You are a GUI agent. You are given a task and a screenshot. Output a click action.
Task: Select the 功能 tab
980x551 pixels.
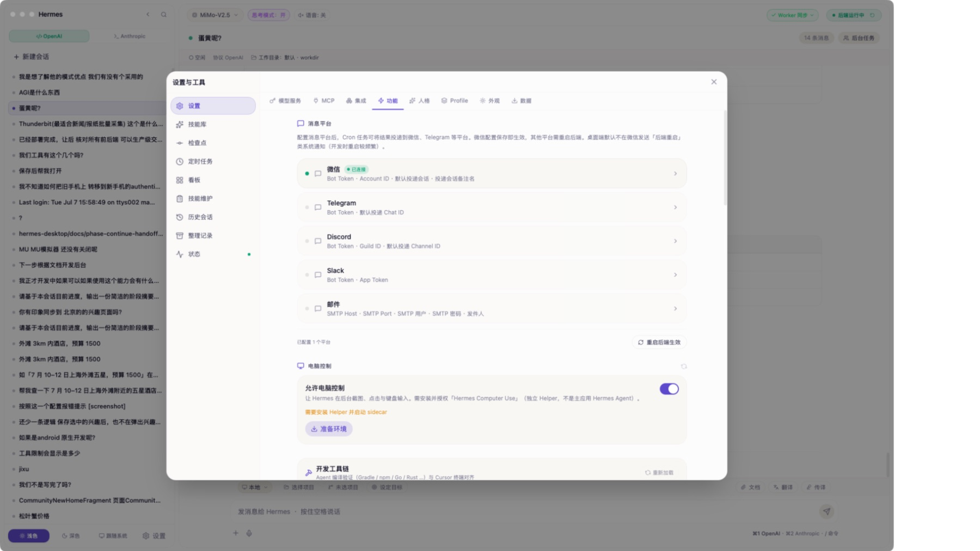[388, 101]
